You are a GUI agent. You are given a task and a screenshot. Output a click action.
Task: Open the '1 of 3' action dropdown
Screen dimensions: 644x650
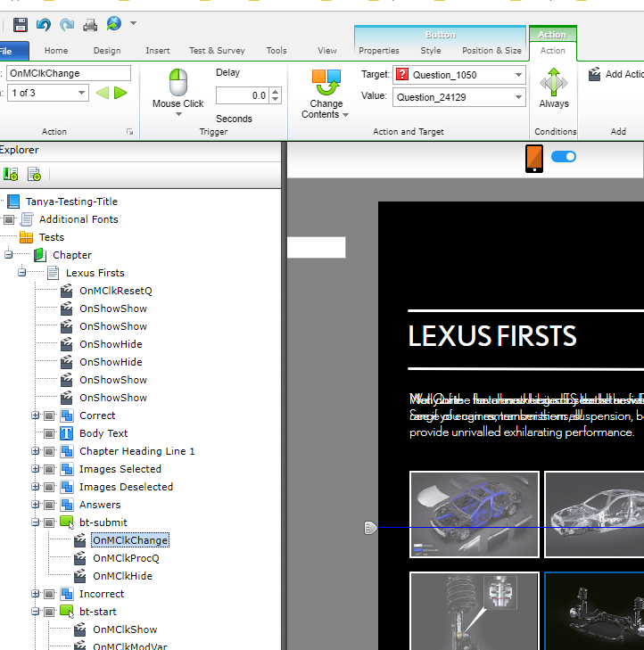coord(48,93)
